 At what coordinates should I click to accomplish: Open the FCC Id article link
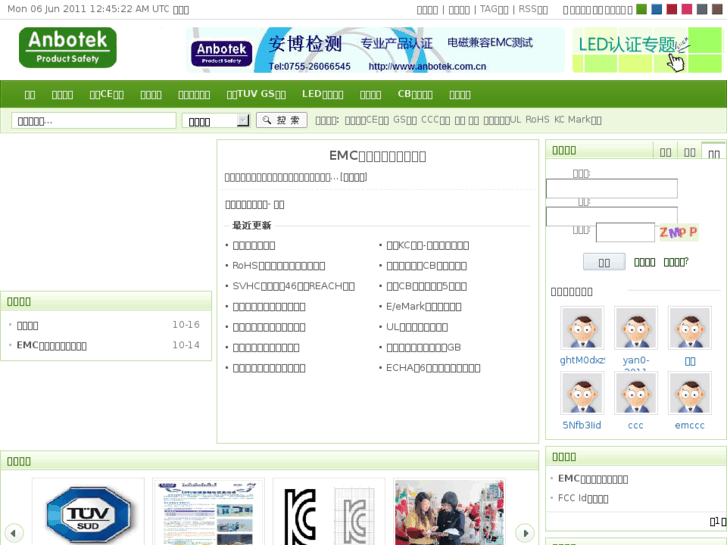pyautogui.click(x=583, y=498)
